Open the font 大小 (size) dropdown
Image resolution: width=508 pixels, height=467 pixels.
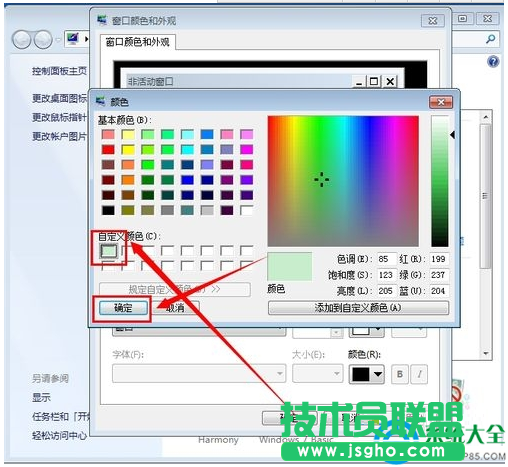[x=317, y=374]
